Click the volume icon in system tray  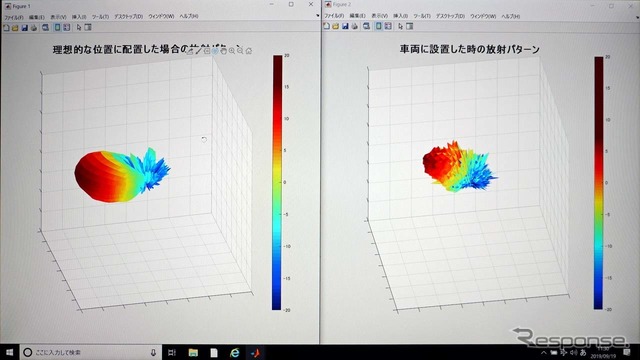573,352
